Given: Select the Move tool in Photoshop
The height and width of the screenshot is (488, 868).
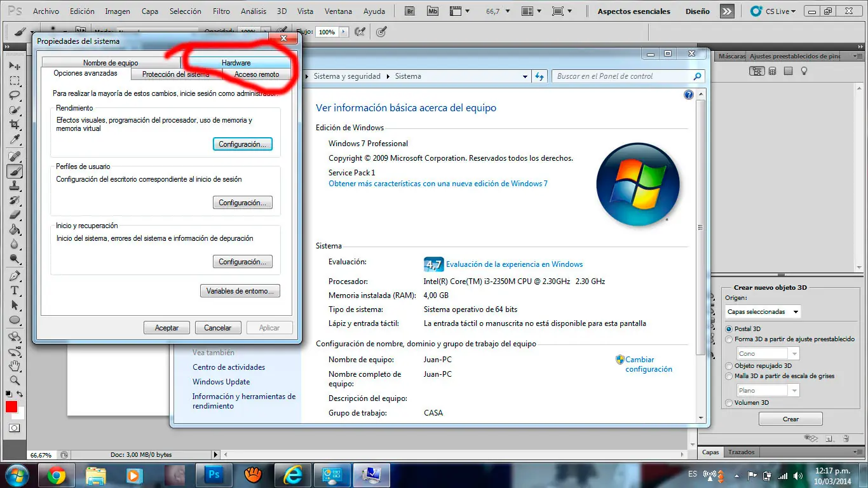Looking at the screenshot, I should 15,65.
